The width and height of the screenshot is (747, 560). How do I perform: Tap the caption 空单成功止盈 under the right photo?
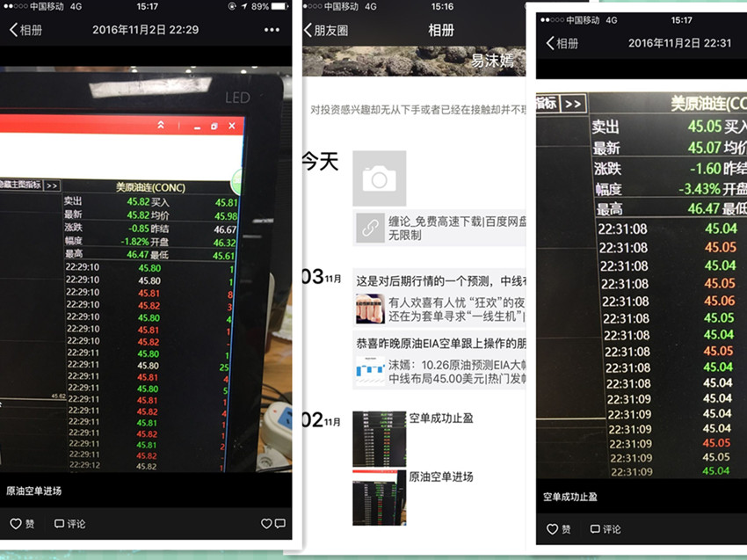coord(570,497)
